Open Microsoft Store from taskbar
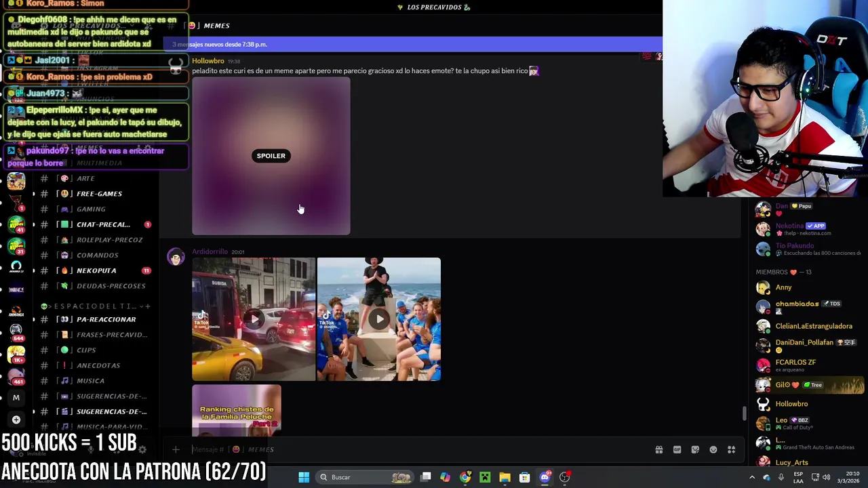Image resolution: width=868 pixels, height=488 pixels. point(524,477)
